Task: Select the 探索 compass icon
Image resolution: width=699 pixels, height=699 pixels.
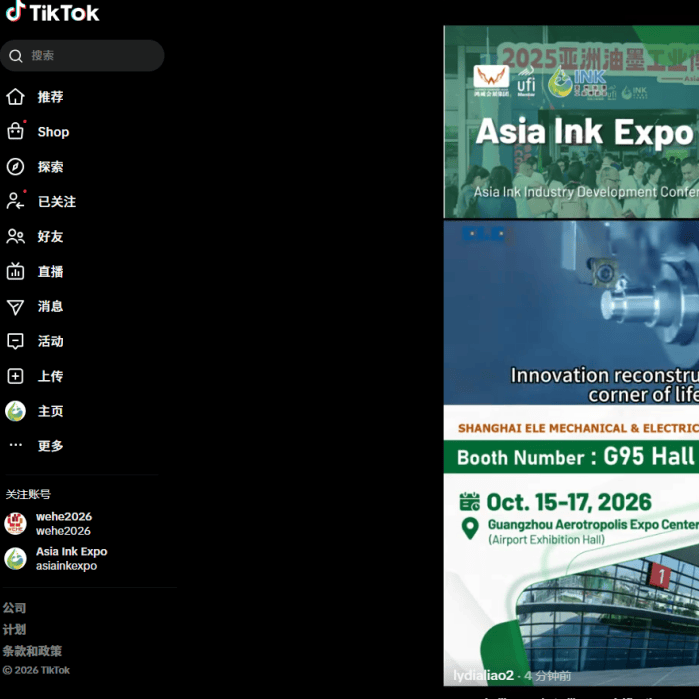Action: [15, 167]
